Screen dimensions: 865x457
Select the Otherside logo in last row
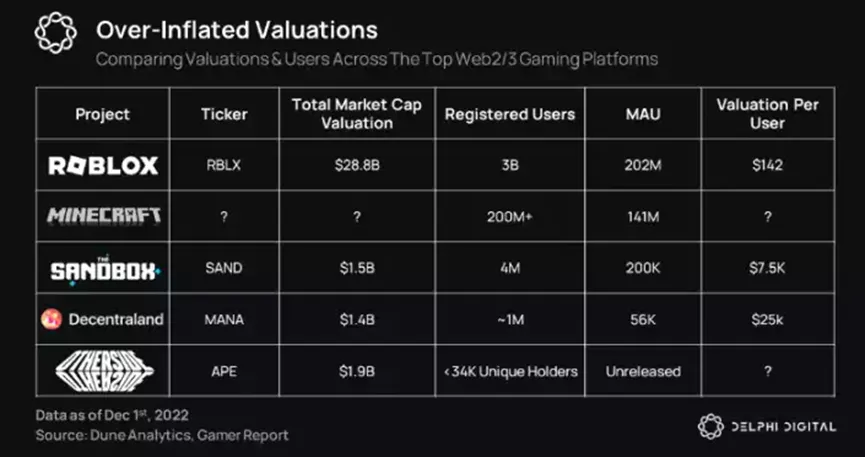click(x=105, y=371)
